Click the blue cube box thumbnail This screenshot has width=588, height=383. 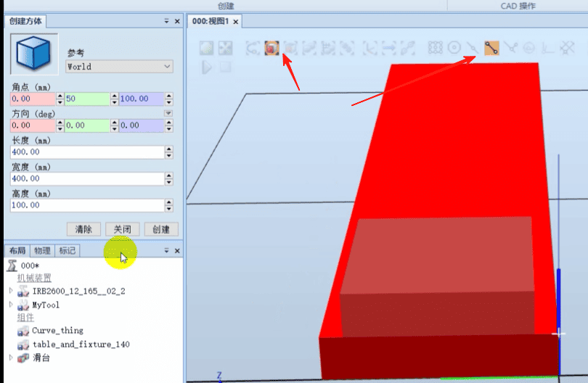coord(34,54)
